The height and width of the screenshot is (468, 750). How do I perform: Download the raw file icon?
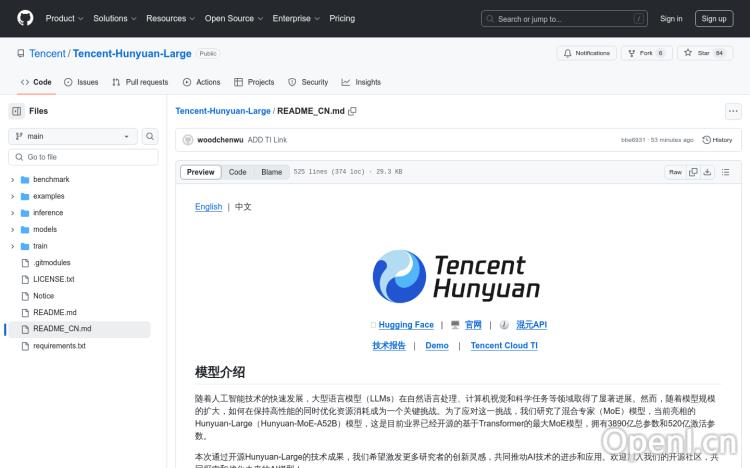tap(707, 172)
